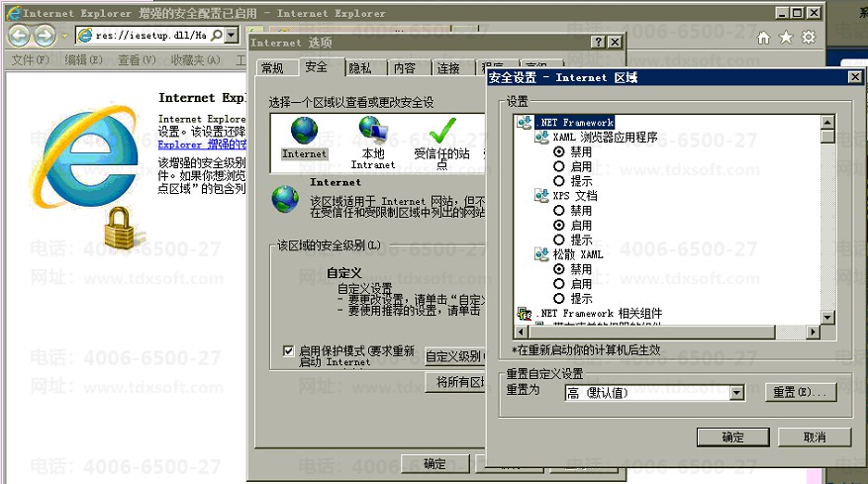The height and width of the screenshot is (484, 868).
Task: Select 启用 under 松散 XAML
Action: click(559, 283)
